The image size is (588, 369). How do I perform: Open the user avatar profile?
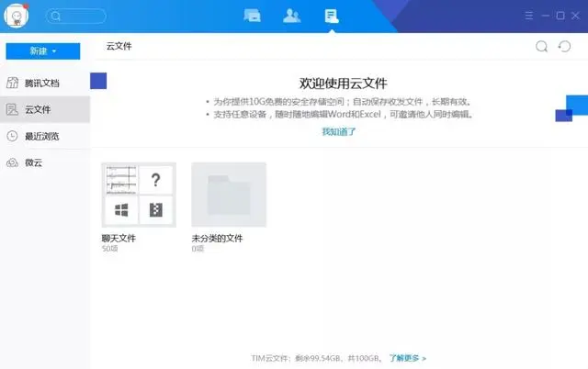pos(16,17)
